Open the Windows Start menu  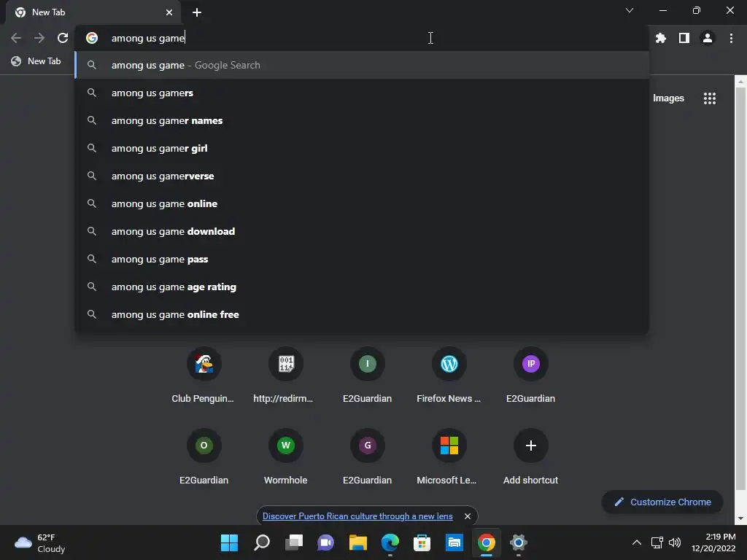[229, 542]
